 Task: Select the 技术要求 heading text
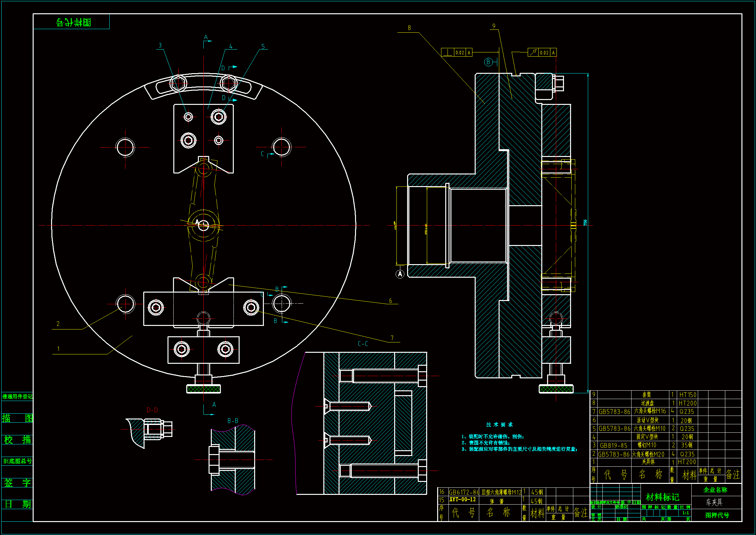click(x=500, y=425)
